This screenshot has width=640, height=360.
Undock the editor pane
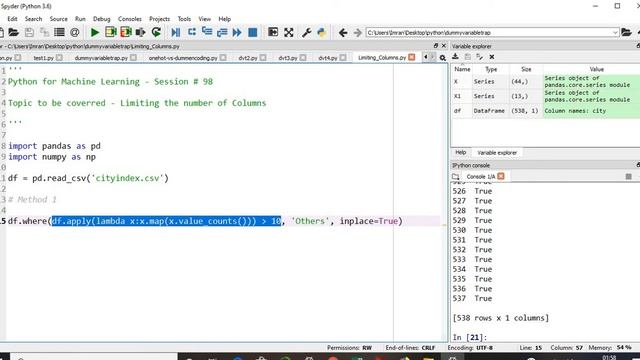tap(436, 46)
